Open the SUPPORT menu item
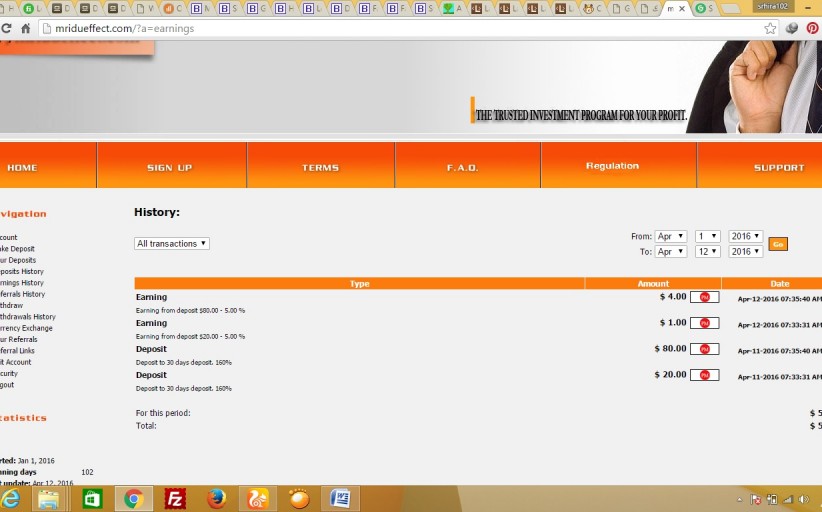Screen dimensions: 822x512 (x=778, y=167)
